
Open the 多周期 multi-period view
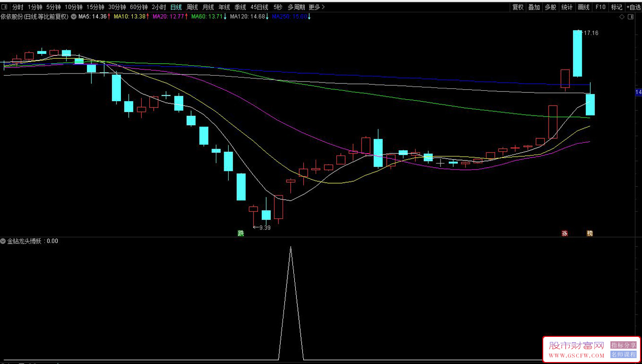pyautogui.click(x=296, y=7)
